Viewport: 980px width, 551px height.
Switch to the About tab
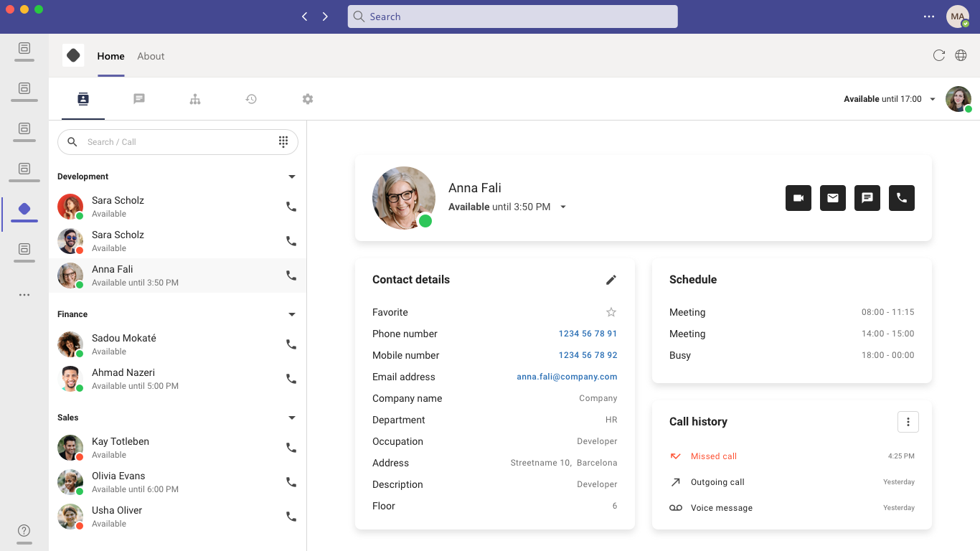[151, 55]
